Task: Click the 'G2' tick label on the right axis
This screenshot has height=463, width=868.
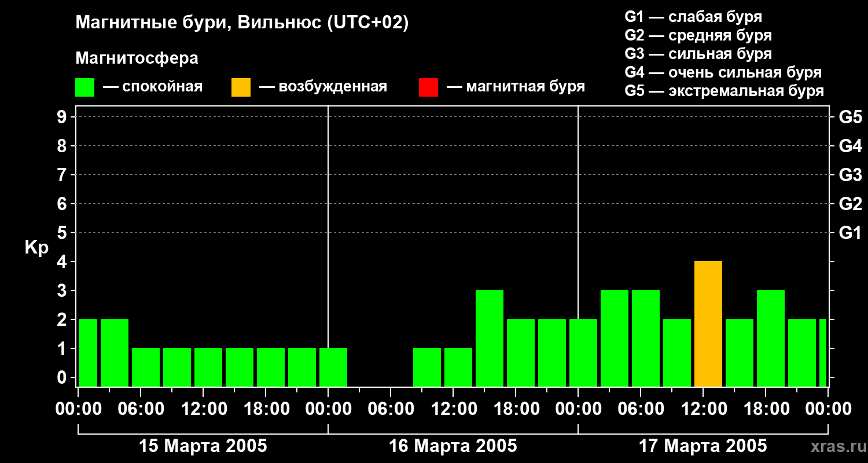Action: [x=851, y=204]
